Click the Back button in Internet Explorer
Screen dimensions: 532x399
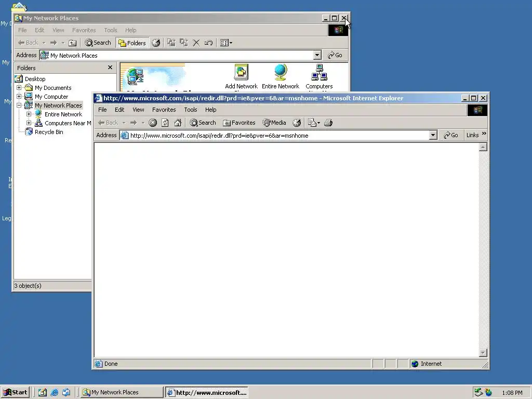[108, 123]
